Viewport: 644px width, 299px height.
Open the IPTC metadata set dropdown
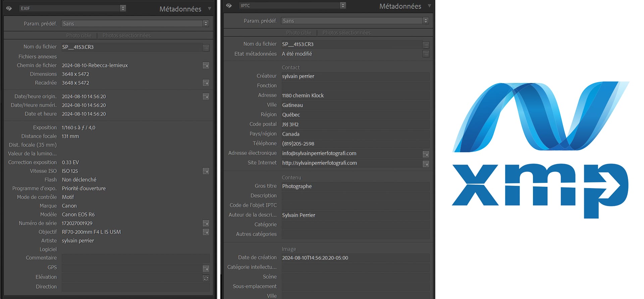click(x=292, y=6)
